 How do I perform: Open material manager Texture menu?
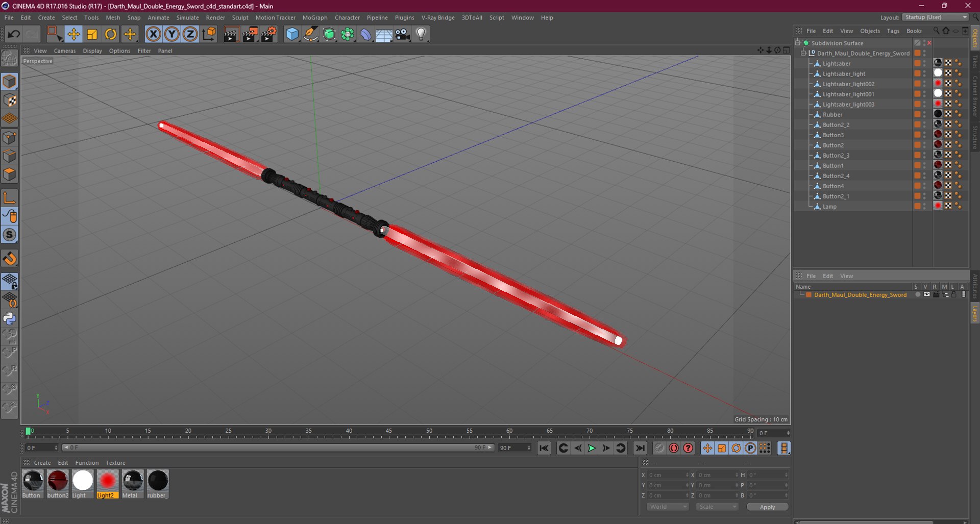(x=115, y=463)
